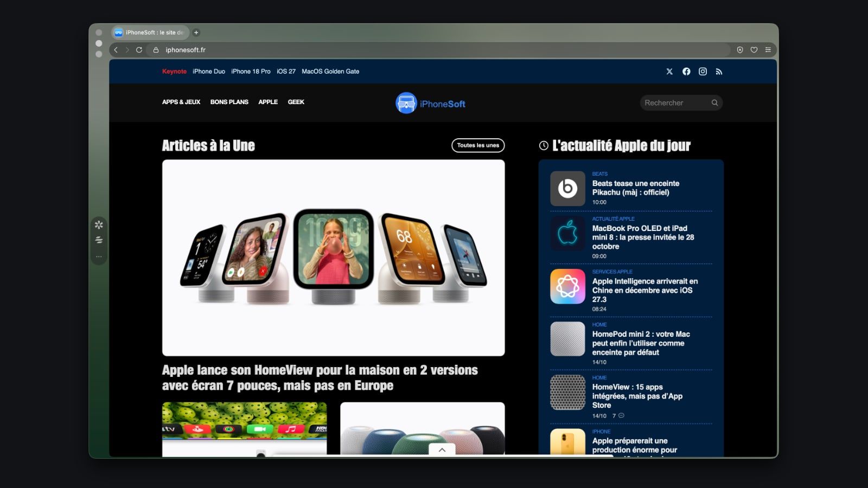Open the Apple lance son HomeView headline

(x=320, y=378)
